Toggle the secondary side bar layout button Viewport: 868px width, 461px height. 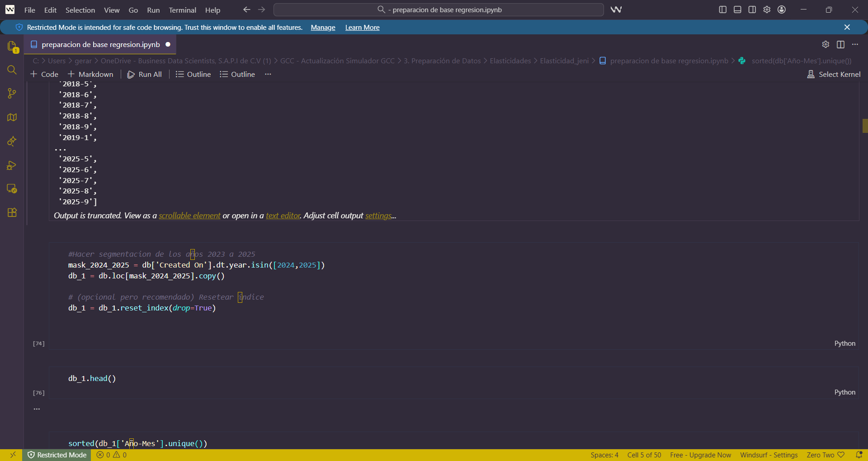(752, 9)
